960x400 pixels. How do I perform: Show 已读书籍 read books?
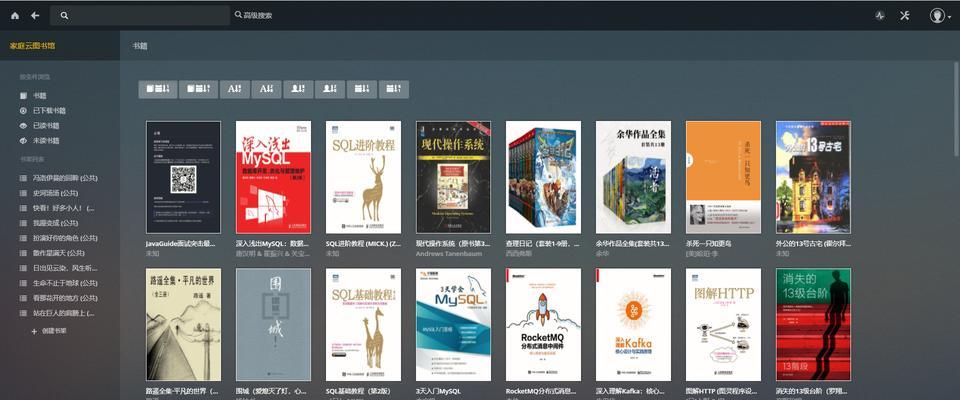click(x=39, y=126)
